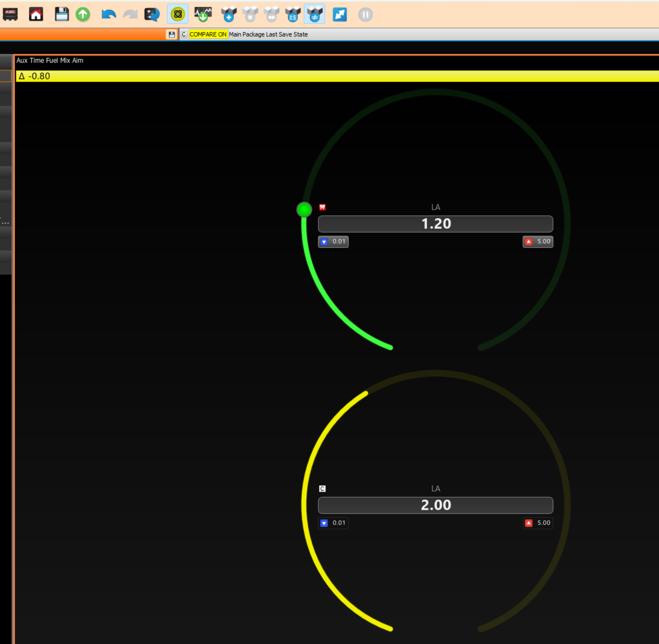Click the 5.00 maximum button under 1.20

coord(538,242)
